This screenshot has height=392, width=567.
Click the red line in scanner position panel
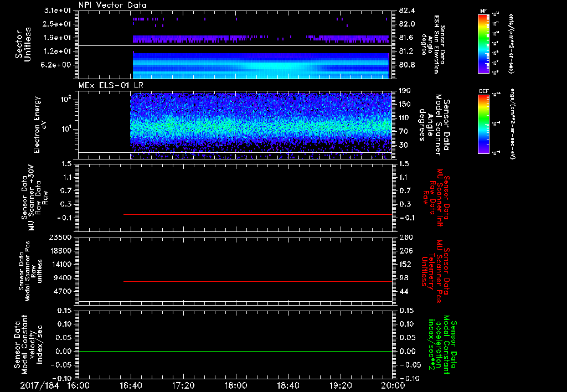(258, 281)
